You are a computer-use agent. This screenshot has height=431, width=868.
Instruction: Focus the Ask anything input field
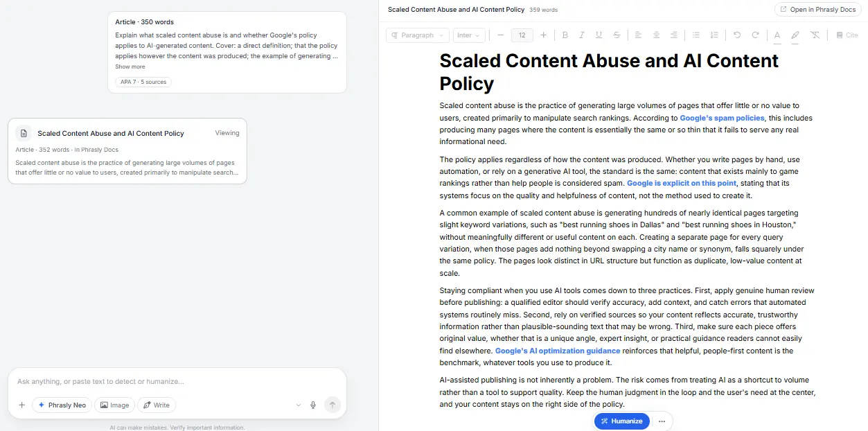tap(177, 381)
